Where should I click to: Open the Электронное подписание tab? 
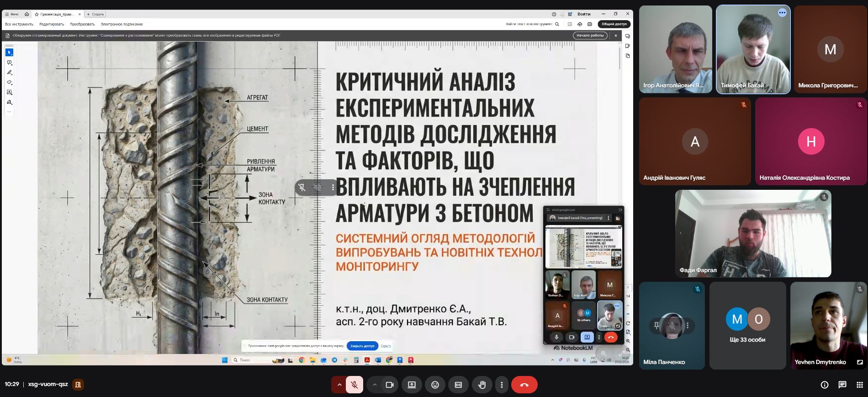[x=122, y=24]
